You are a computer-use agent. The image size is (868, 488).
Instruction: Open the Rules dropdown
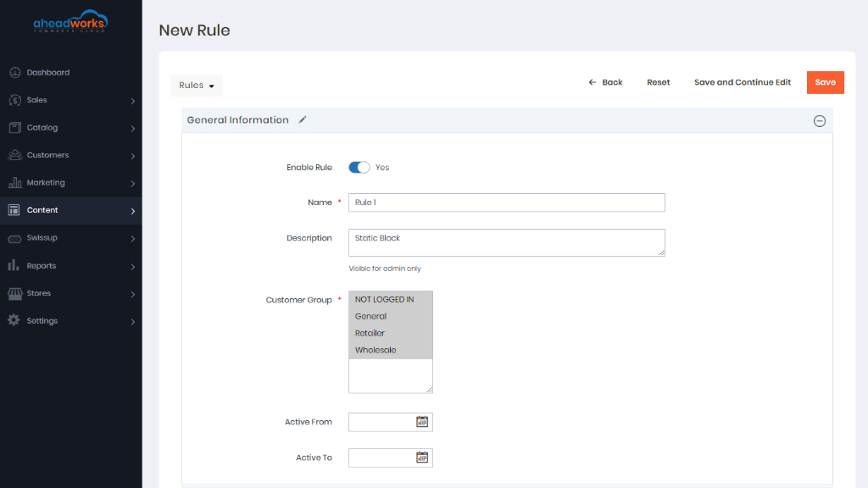click(197, 86)
